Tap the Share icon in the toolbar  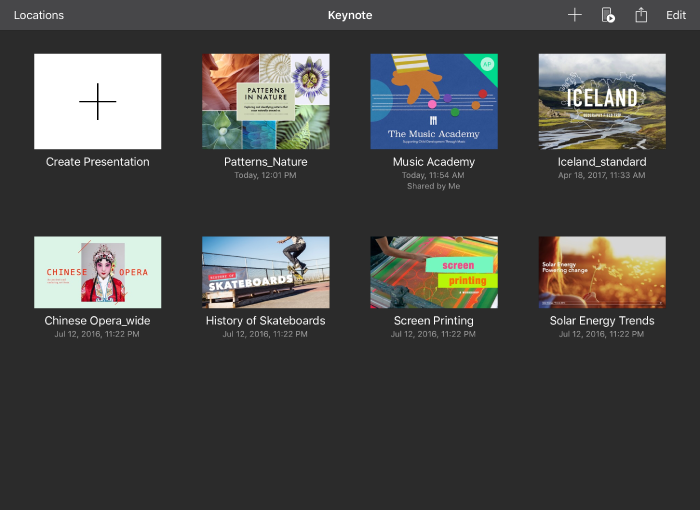642,15
